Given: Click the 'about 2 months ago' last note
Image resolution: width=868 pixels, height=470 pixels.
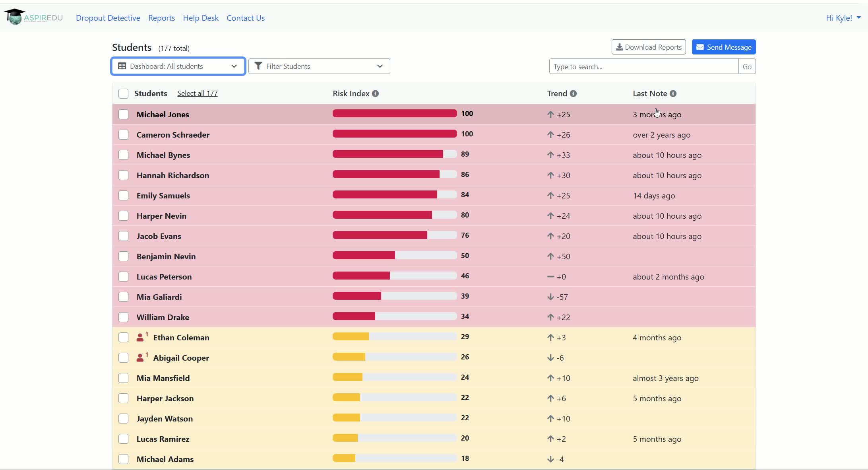Looking at the screenshot, I should pyautogui.click(x=668, y=277).
